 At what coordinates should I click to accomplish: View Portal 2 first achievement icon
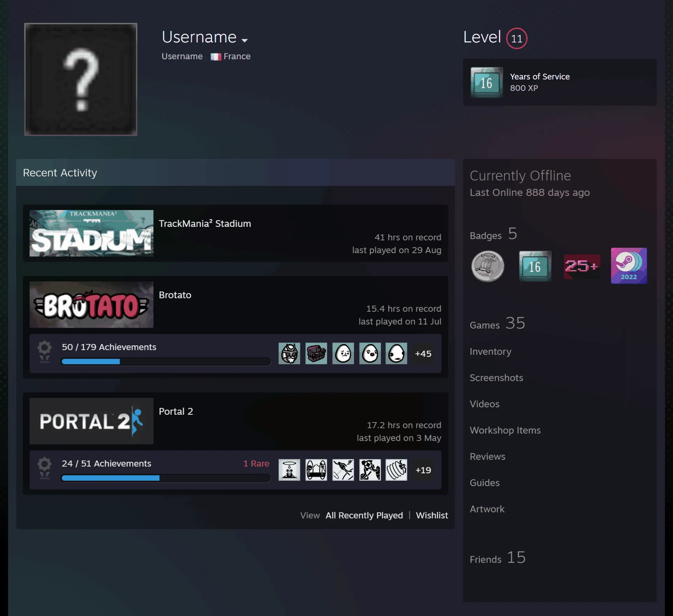[289, 470]
